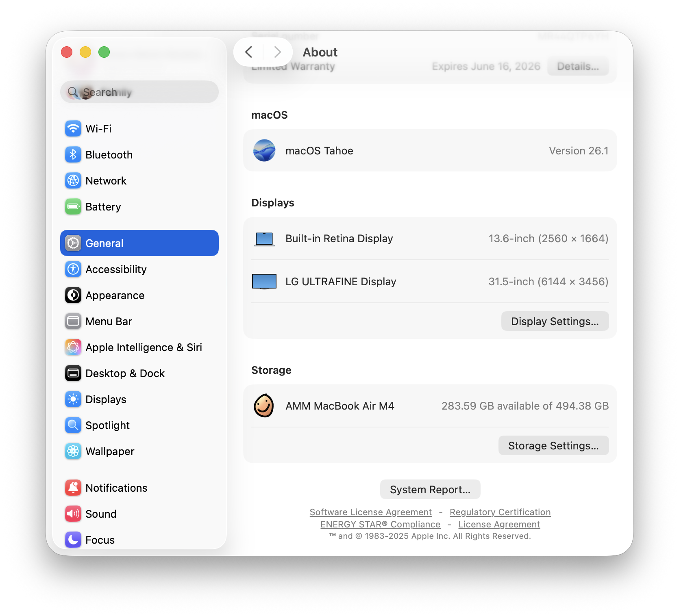The image size is (679, 616).
Task: Open Notifications settings from sidebar
Action: point(139,488)
